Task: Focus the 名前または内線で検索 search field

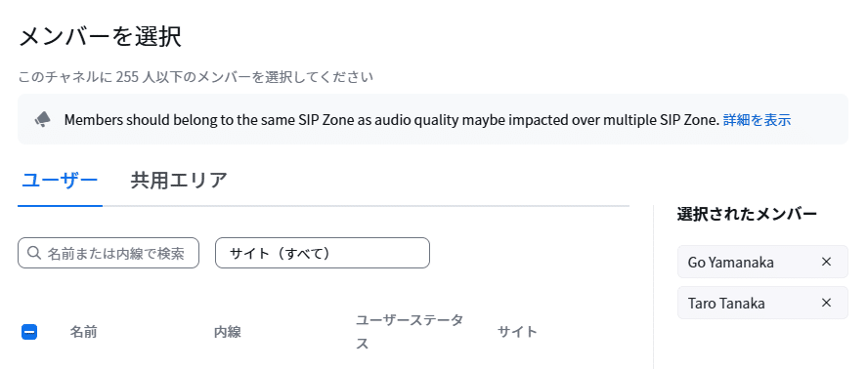Action: [108, 253]
